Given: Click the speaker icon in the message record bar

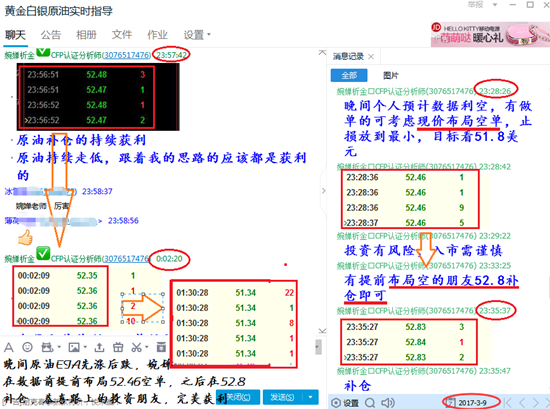Looking at the screenshot, I should tap(388, 403).
